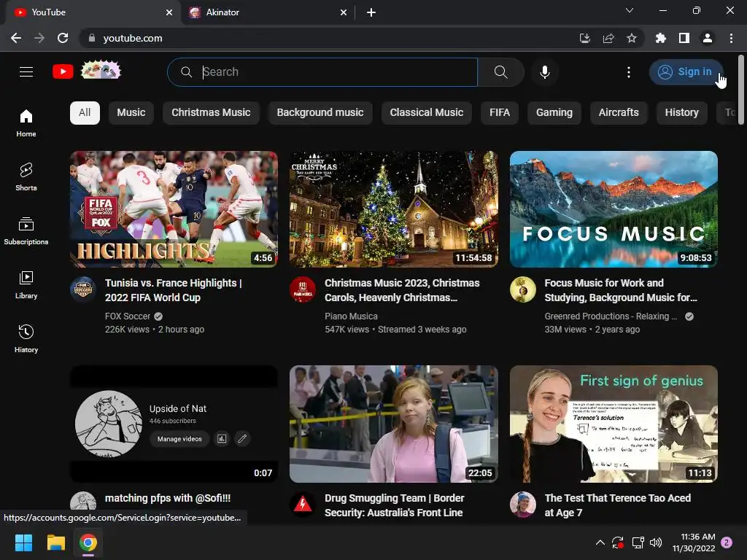The image size is (747, 560).
Task: Open the Piano Musica channel name
Action: click(x=351, y=316)
